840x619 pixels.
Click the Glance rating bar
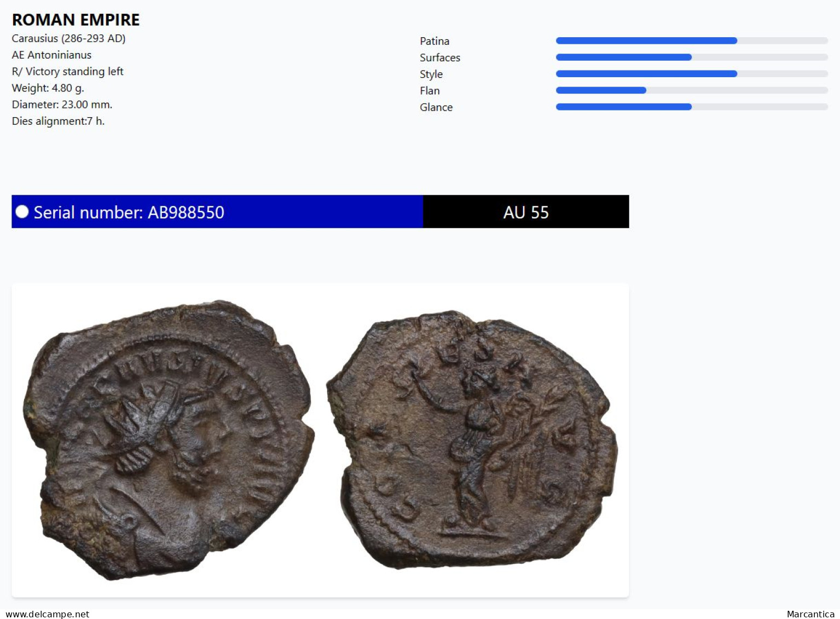point(692,107)
